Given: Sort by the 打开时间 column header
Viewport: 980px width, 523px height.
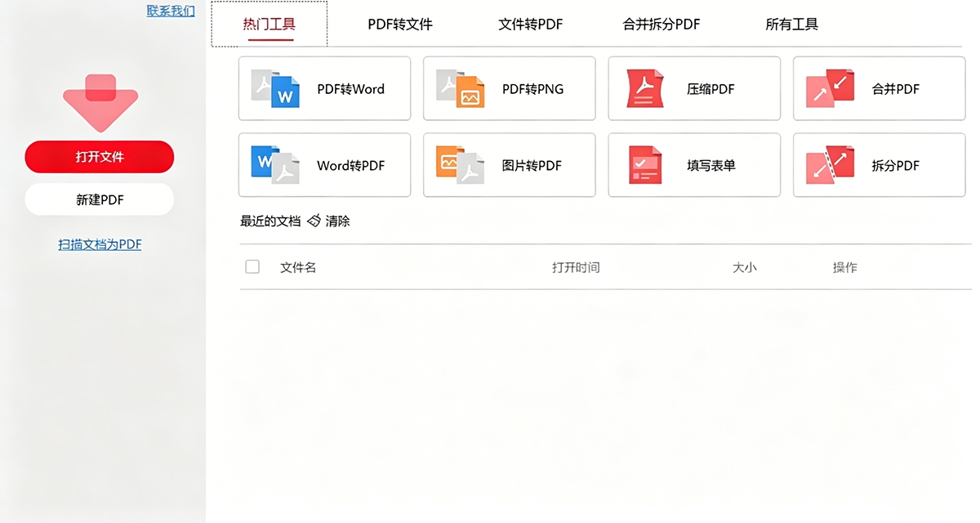Looking at the screenshot, I should 576,267.
